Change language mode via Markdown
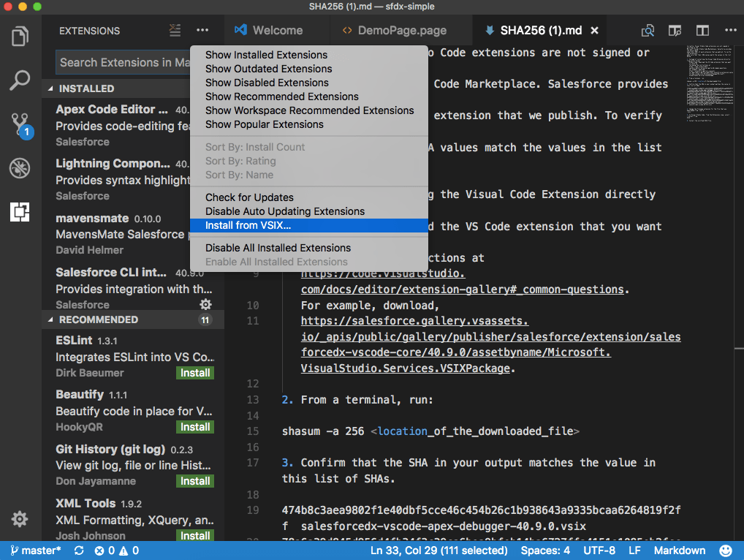This screenshot has width=744, height=560. click(680, 550)
